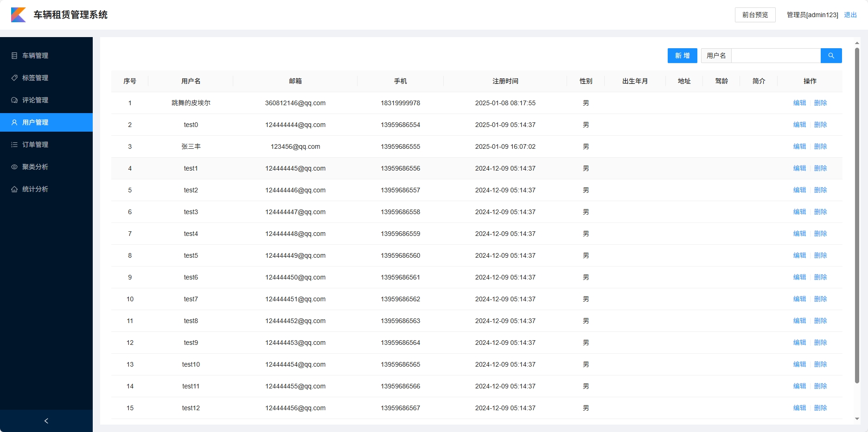The height and width of the screenshot is (432, 868).
Task: Click the 统计分析 home icon
Action: (14, 189)
